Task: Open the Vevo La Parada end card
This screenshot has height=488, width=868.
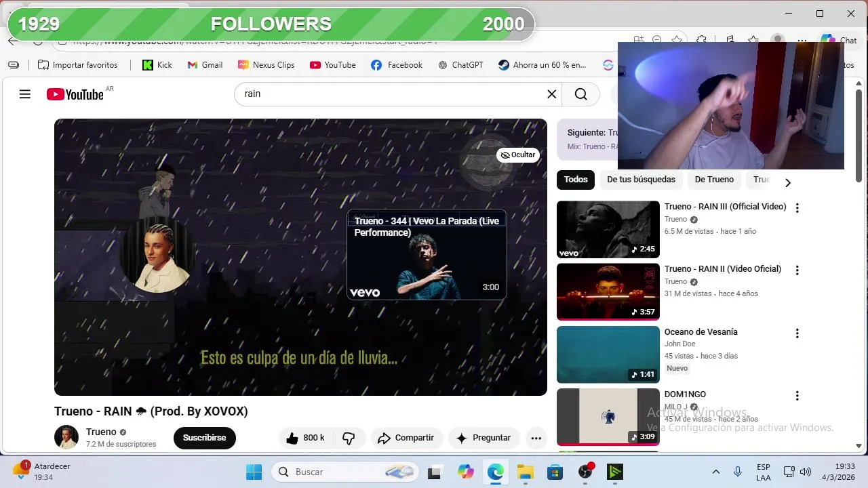Action: click(427, 255)
